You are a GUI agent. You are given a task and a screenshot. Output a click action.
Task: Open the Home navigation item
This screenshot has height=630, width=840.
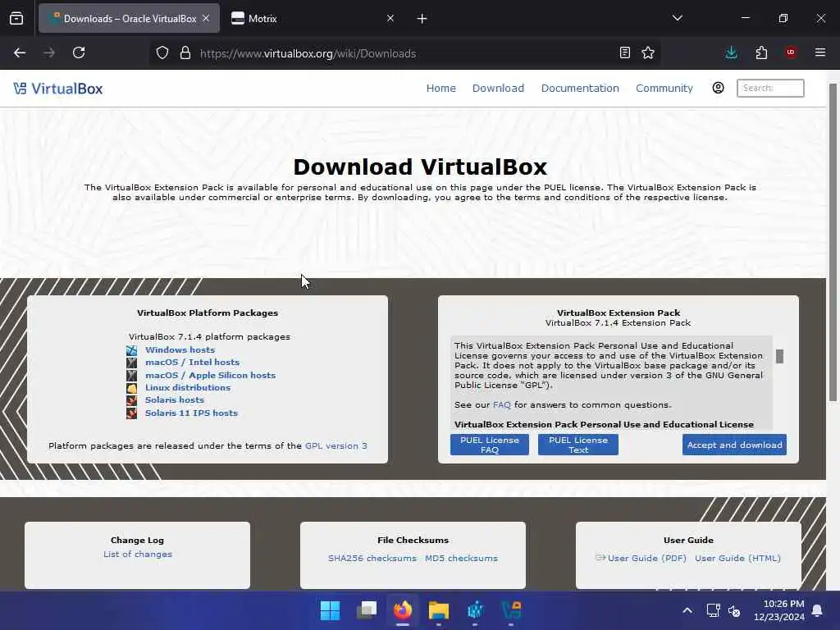[441, 89]
